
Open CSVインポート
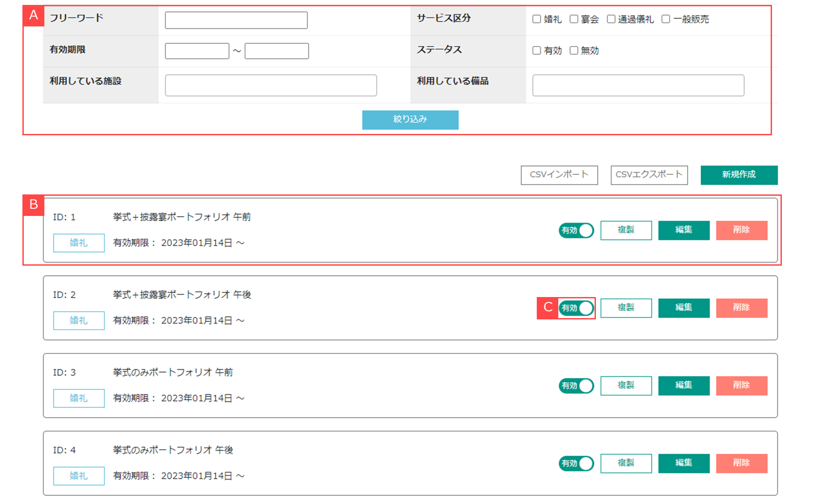tap(559, 175)
